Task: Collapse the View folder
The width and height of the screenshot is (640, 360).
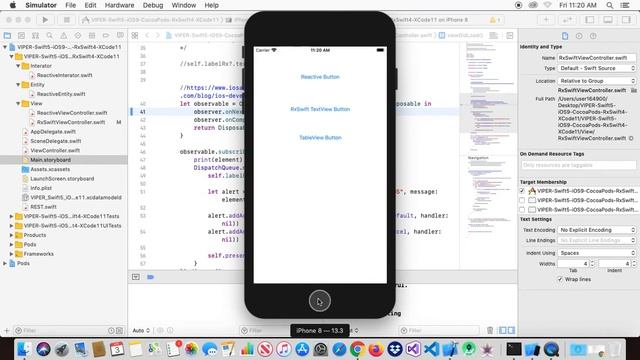Action: click(x=18, y=103)
